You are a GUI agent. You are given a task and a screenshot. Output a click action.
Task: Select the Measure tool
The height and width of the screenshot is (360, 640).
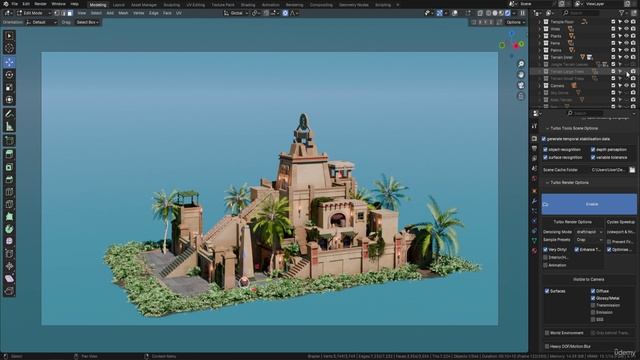point(9,127)
